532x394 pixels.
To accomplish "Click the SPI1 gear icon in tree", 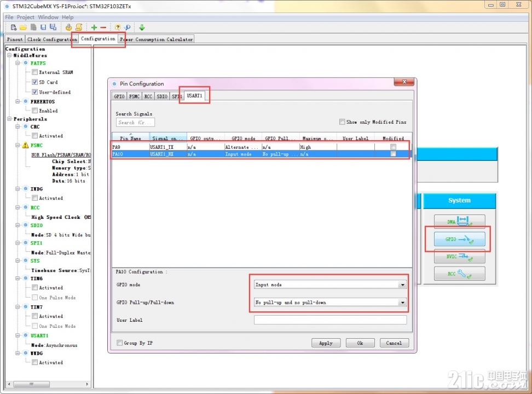I will pyautogui.click(x=25, y=242).
